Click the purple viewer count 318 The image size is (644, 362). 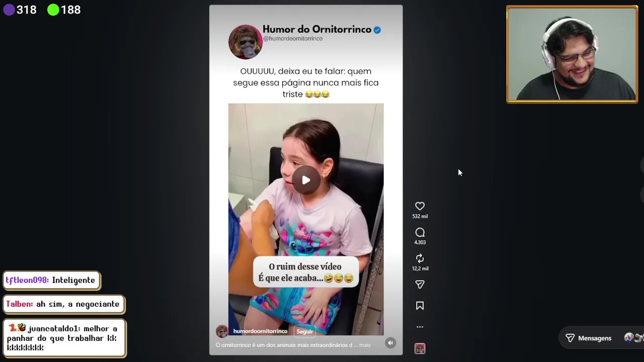click(x=20, y=10)
